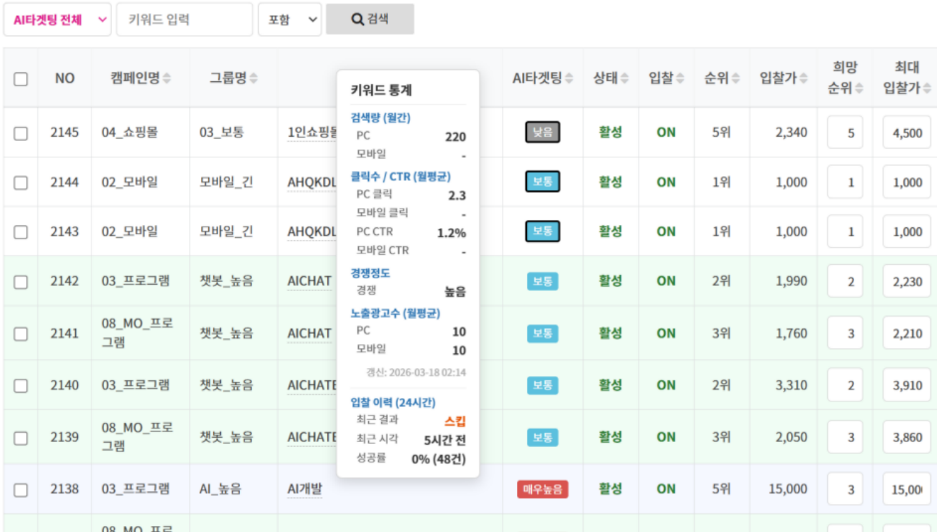The height and width of the screenshot is (532, 937).
Task: Click the NO column header
Action: 65,78
